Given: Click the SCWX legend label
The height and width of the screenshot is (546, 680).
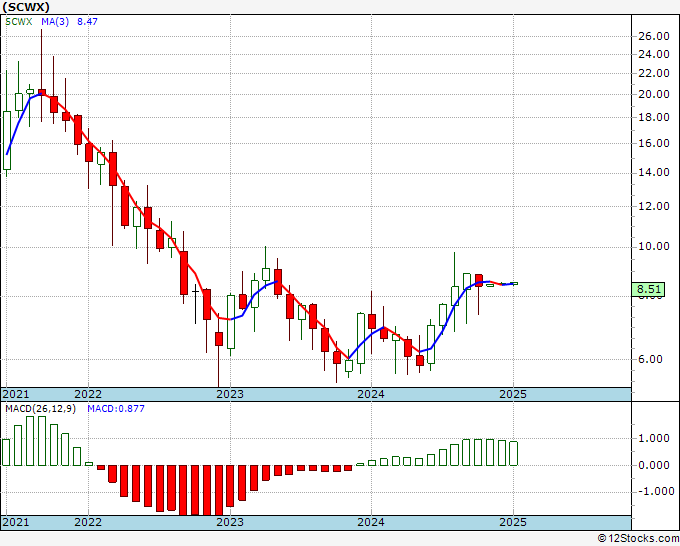Looking at the screenshot, I should coord(19,21).
